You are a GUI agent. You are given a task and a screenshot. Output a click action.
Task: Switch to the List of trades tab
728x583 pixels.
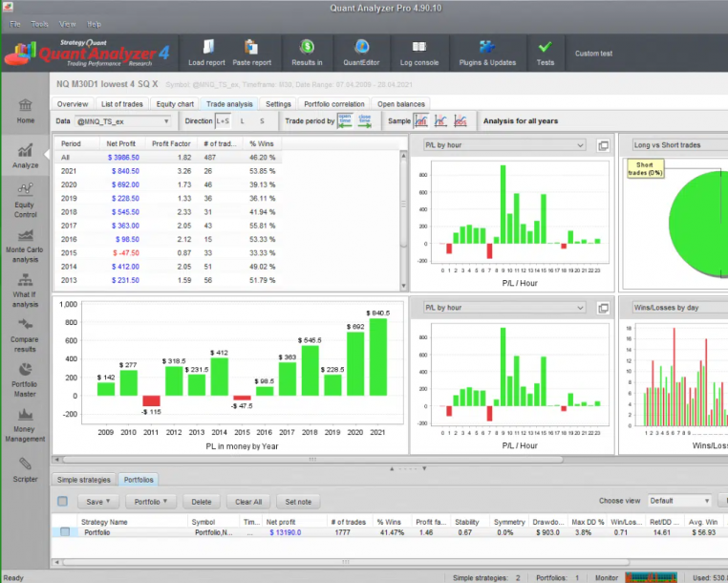(x=122, y=104)
